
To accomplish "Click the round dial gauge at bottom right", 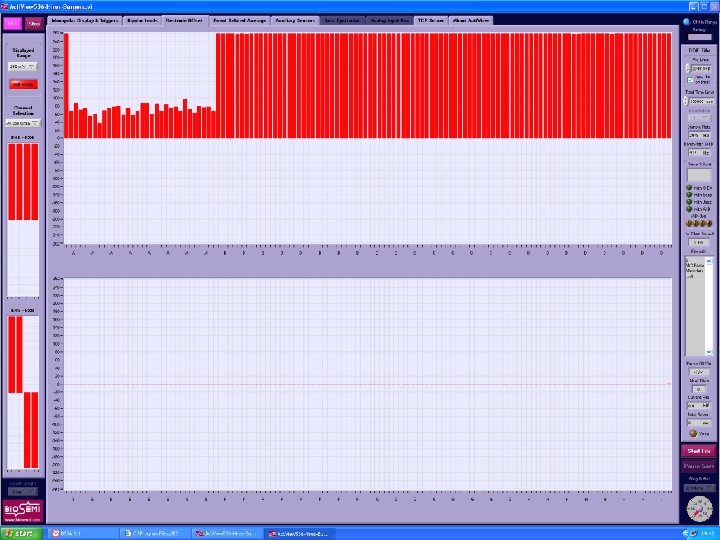I will click(699, 510).
